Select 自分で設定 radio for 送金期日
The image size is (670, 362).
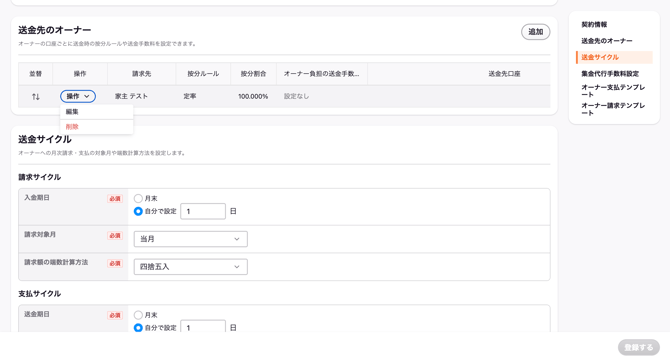(138, 327)
